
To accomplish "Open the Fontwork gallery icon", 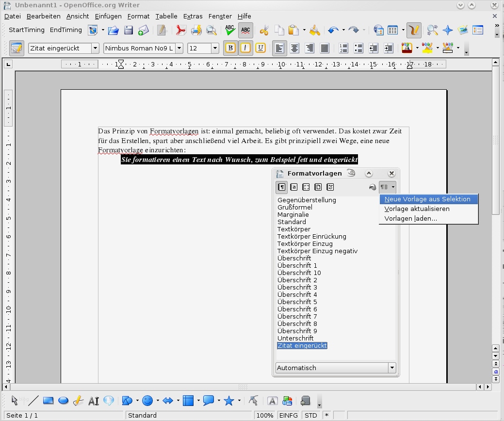I will click(273, 401).
